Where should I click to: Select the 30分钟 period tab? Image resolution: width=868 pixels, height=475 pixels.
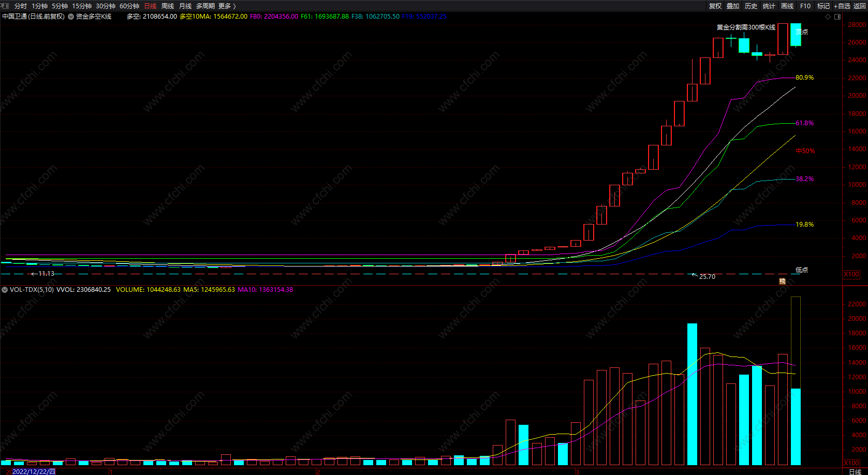[x=106, y=6]
